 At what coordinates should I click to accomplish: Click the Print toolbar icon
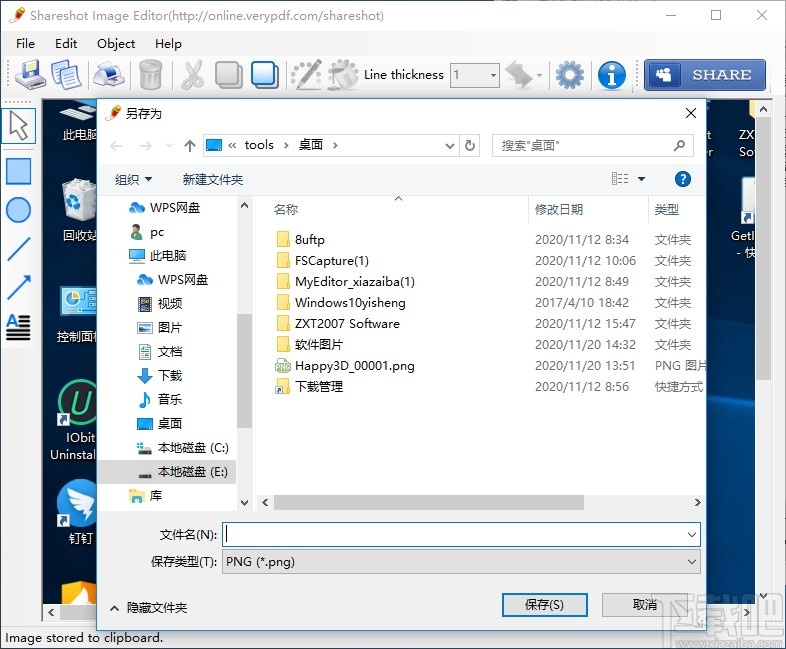pyautogui.click(x=108, y=75)
